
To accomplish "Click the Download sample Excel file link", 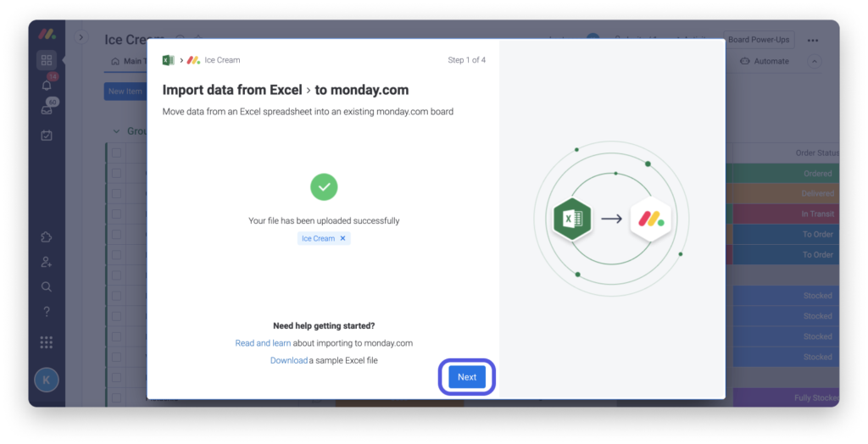I will click(288, 360).
